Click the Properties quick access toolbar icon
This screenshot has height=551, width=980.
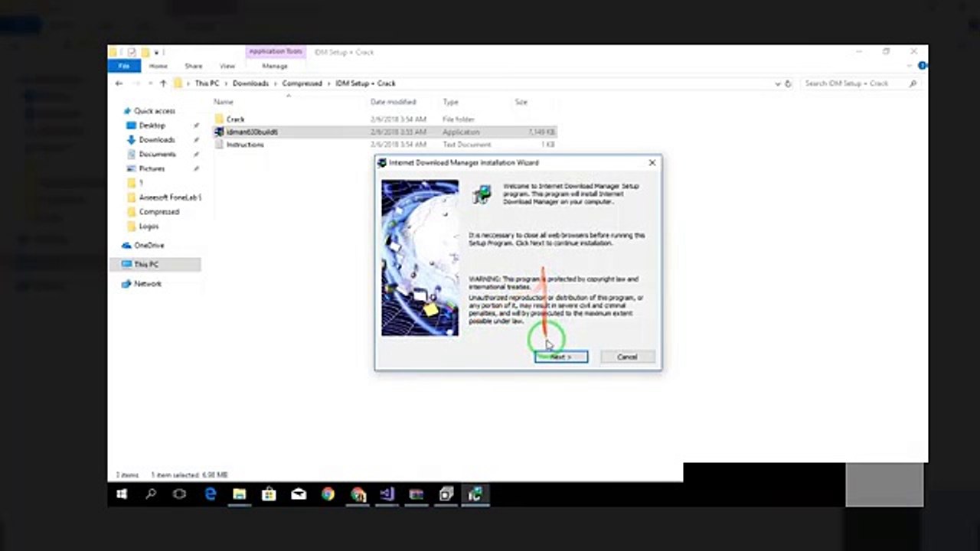[132, 52]
